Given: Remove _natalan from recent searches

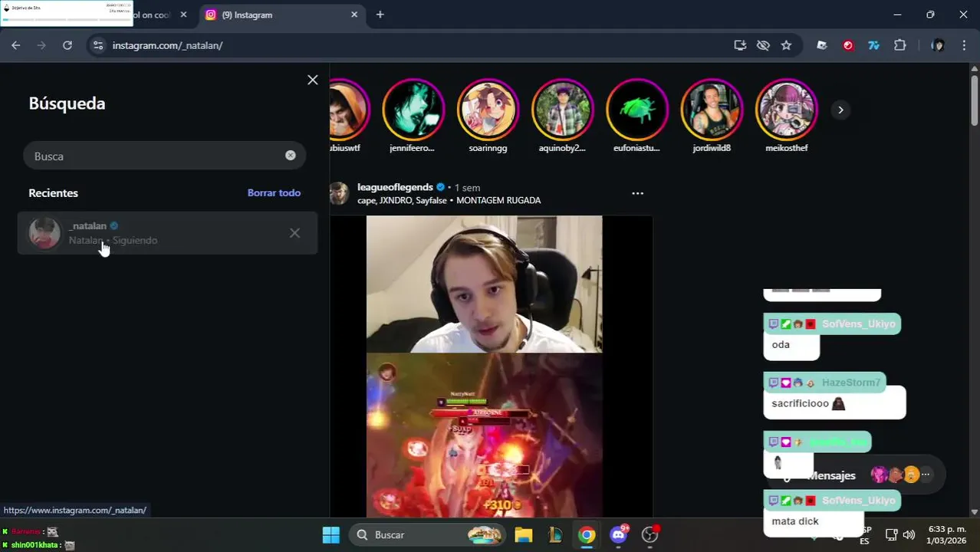Looking at the screenshot, I should (294, 233).
